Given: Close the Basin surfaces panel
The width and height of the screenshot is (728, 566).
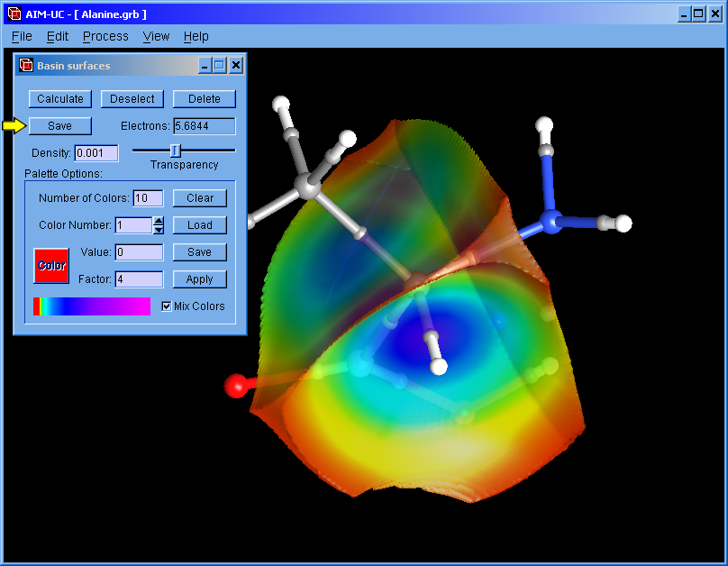Looking at the screenshot, I should coord(235,66).
